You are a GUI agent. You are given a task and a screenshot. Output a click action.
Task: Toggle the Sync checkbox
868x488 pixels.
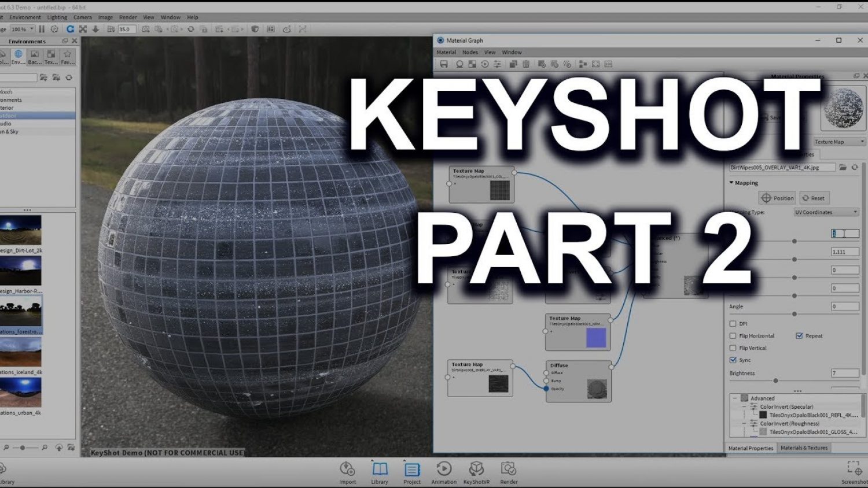[x=733, y=360]
